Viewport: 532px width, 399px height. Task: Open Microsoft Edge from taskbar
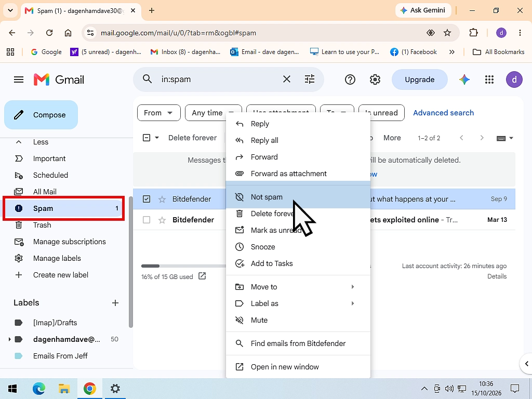click(x=38, y=389)
